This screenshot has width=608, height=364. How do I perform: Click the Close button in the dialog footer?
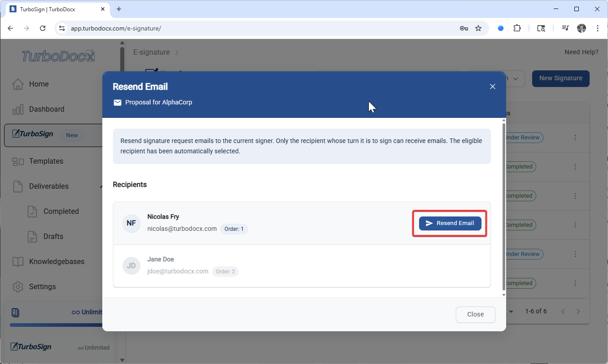(x=476, y=314)
